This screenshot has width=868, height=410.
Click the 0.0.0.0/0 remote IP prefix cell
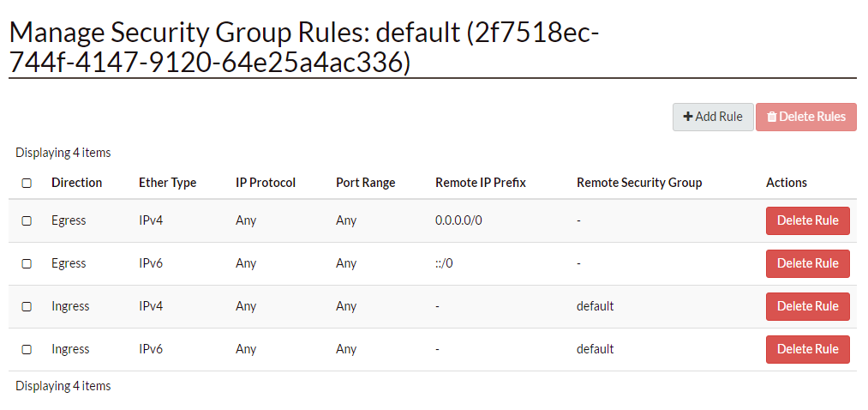coord(458,220)
